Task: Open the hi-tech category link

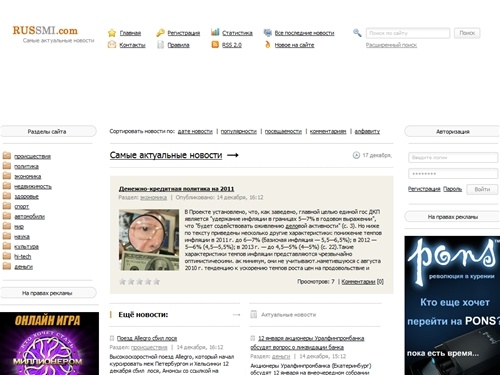Action: pos(23,256)
